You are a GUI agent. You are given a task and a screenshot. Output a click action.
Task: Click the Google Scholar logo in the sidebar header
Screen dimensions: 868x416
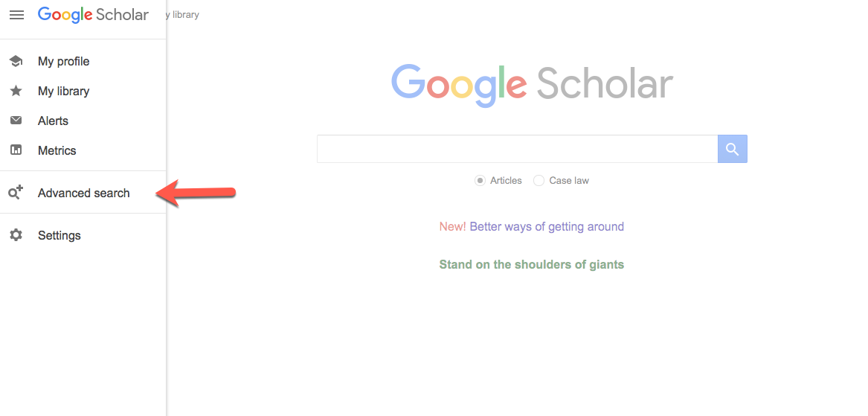coord(93,15)
